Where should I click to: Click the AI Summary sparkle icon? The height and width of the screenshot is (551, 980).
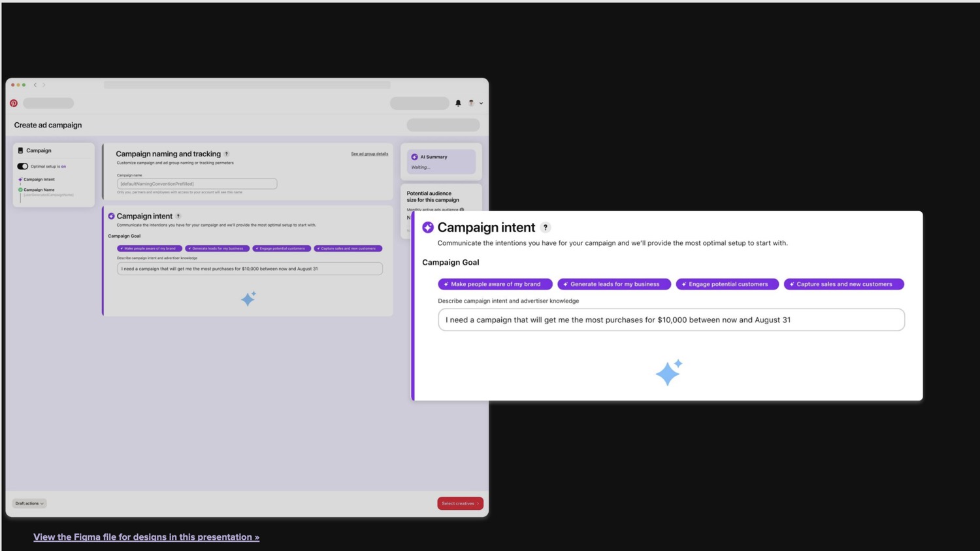tap(414, 157)
